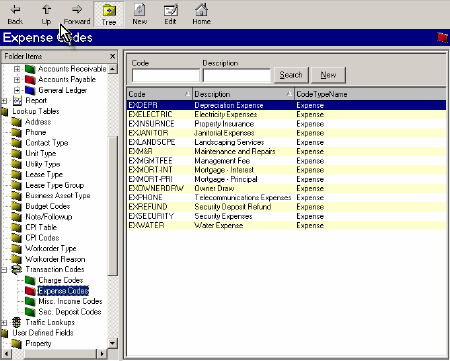Go to Home via the toolbar
The width and height of the screenshot is (450, 361).
(x=201, y=14)
